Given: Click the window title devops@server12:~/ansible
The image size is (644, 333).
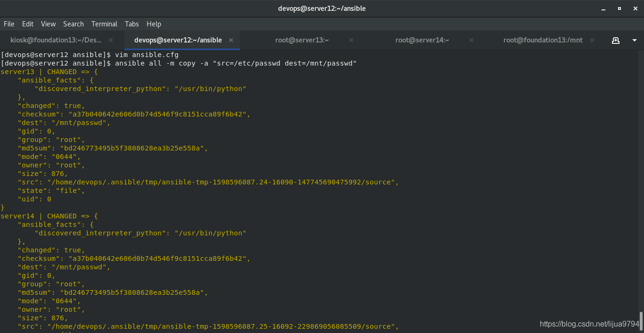Looking at the screenshot, I should click(322, 8).
